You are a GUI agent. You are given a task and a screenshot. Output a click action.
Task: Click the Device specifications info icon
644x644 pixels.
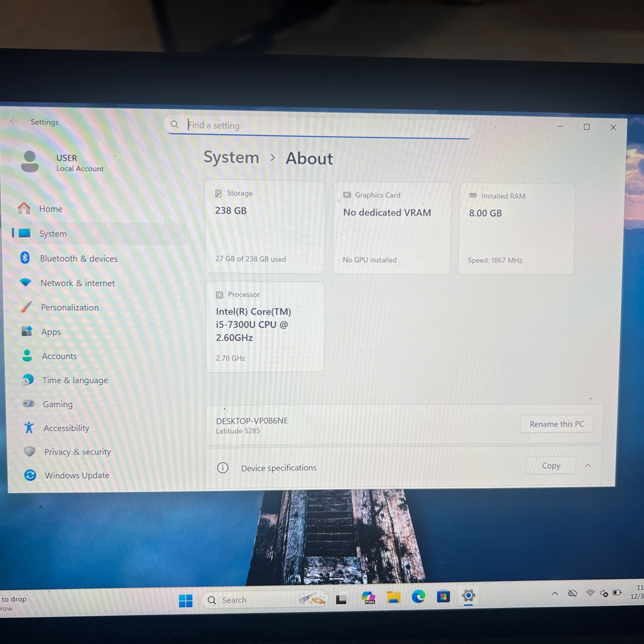coord(223,467)
